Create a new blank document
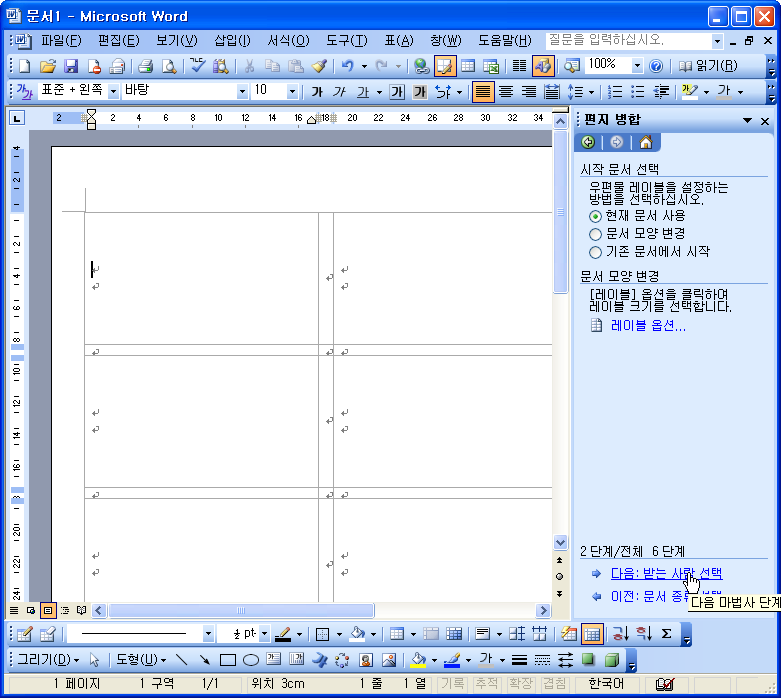The image size is (781, 698). click(24, 66)
